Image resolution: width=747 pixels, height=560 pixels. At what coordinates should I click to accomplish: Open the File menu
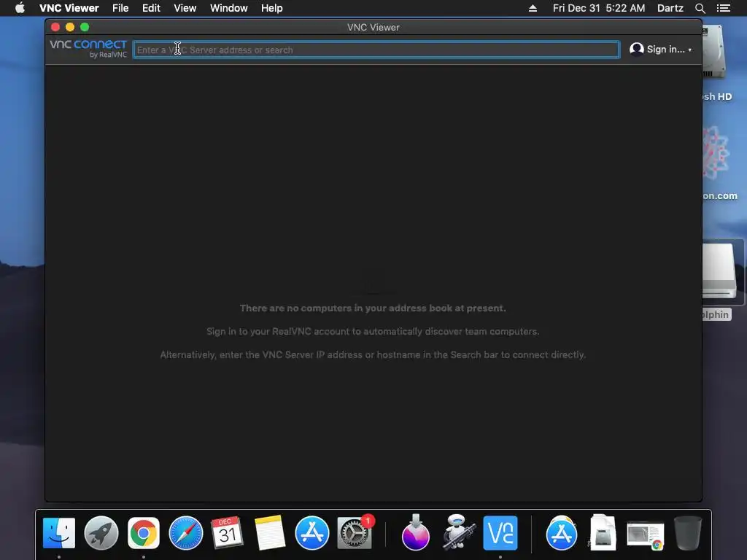click(x=120, y=8)
